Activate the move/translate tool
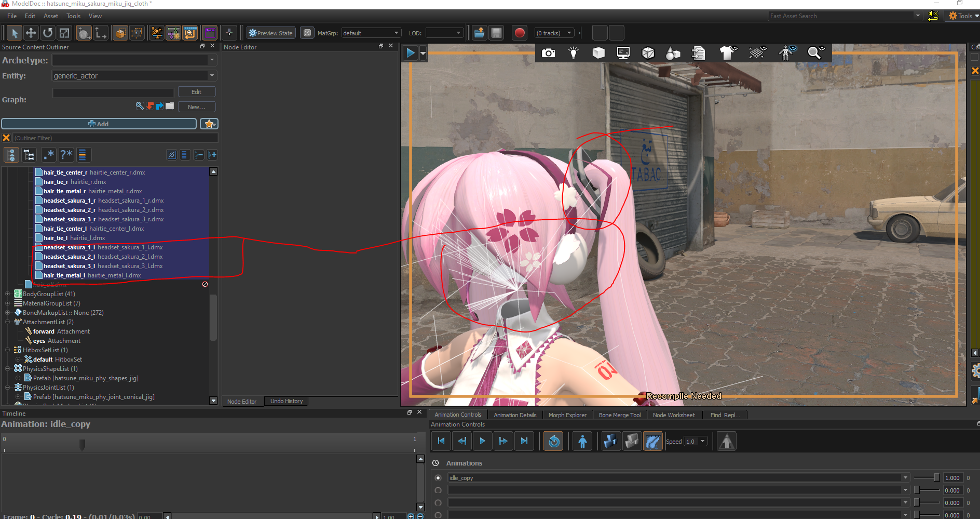 [31, 33]
